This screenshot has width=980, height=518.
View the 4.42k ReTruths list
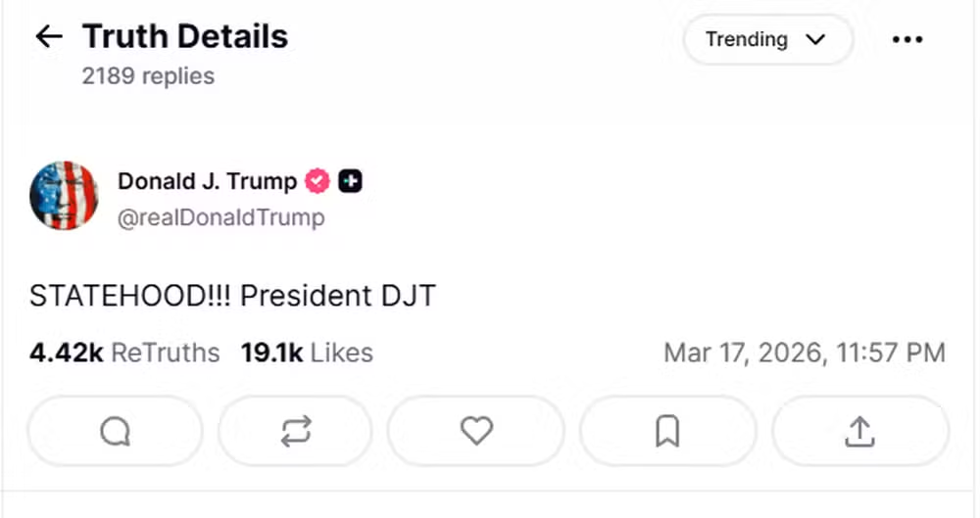(x=124, y=353)
